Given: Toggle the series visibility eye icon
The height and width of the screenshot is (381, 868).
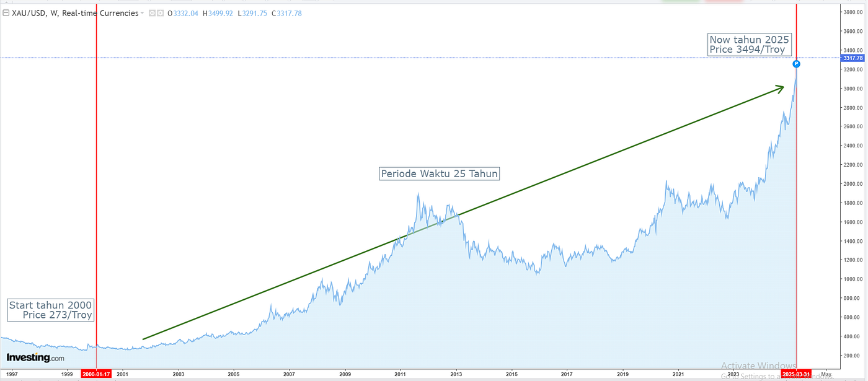Looking at the screenshot, I should [x=152, y=13].
